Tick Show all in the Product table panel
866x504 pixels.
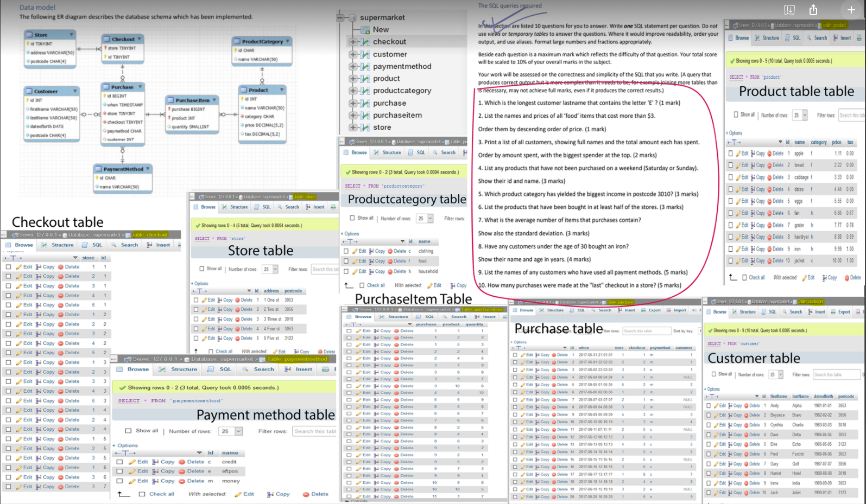tap(736, 114)
